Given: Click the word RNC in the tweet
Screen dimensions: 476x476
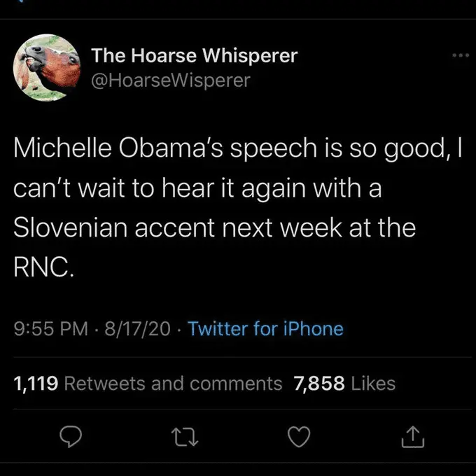Looking at the screenshot, I should 42,268.
